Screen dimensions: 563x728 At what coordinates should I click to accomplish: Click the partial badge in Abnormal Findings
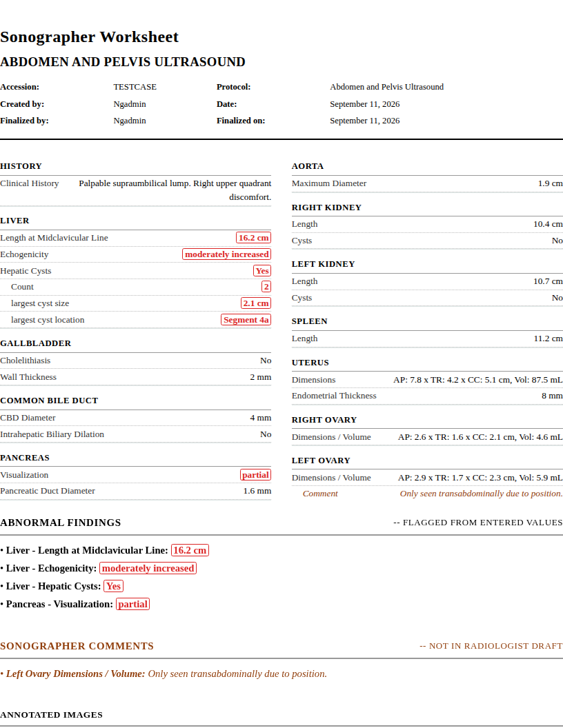pyautogui.click(x=133, y=604)
